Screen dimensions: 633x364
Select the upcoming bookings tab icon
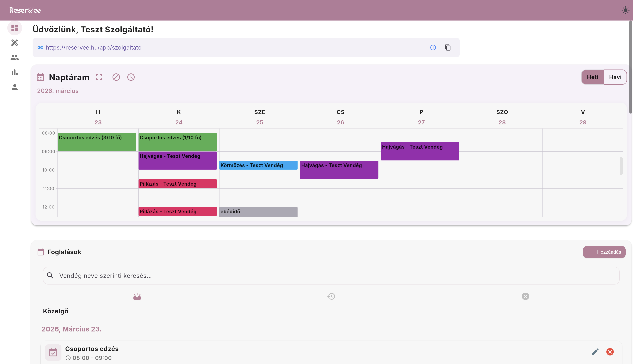137,297
